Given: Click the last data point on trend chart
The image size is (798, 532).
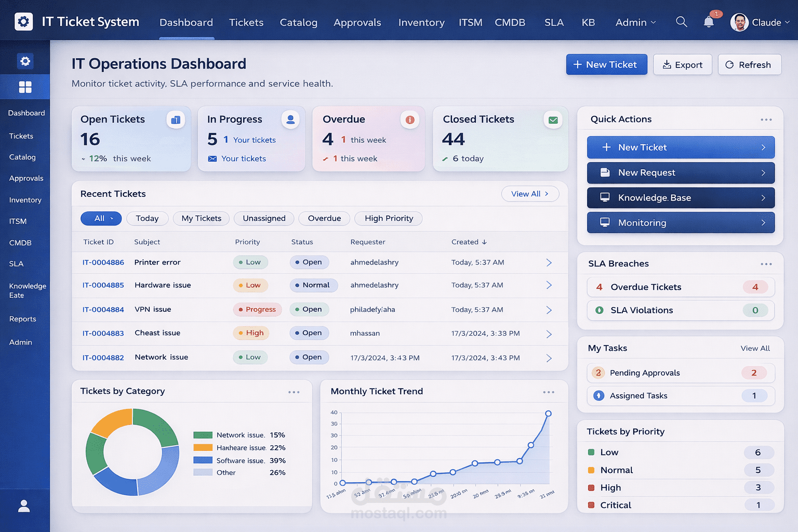Looking at the screenshot, I should tap(548, 414).
